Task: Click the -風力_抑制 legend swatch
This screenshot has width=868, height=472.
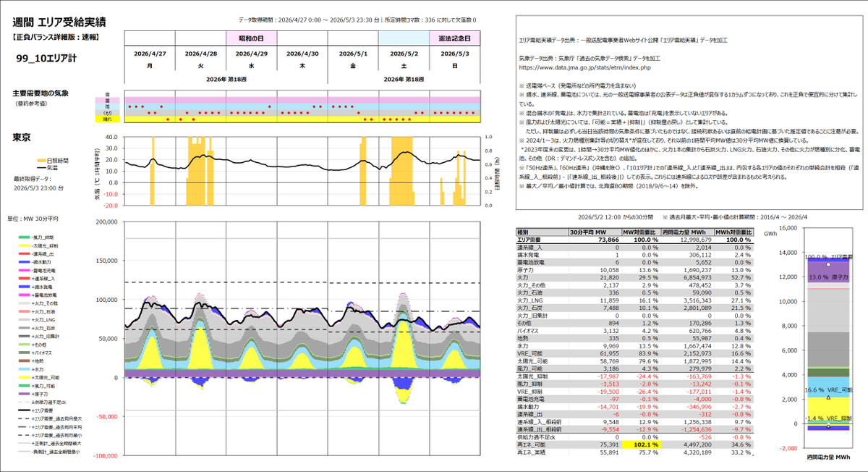Action: coord(23,237)
